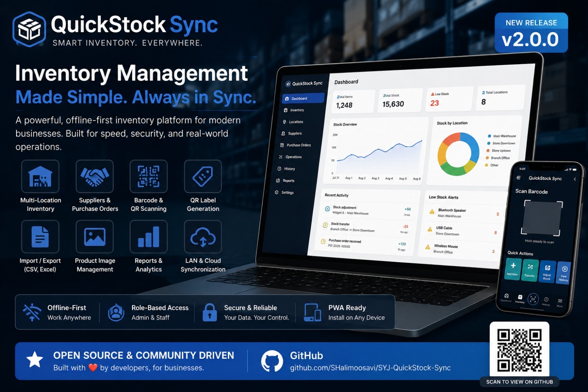Viewport: 588px width, 392px height.
Task: Click the star icon beside Open Source
Action: coord(34,360)
